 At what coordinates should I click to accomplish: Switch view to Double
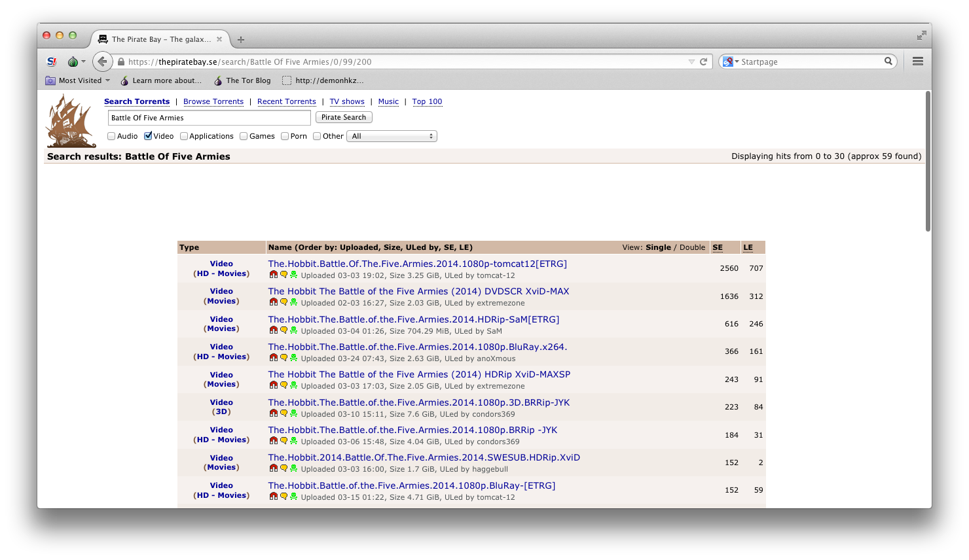coord(693,247)
